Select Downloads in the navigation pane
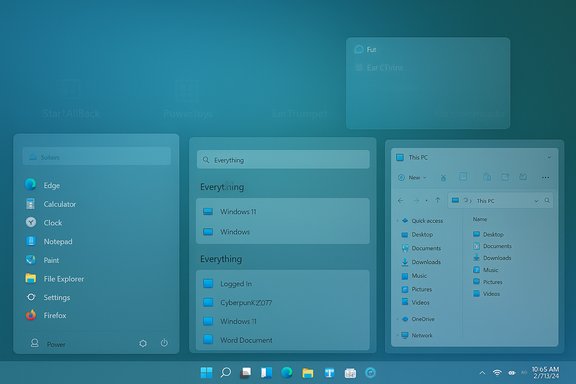This screenshot has height=384, width=576. [421, 262]
